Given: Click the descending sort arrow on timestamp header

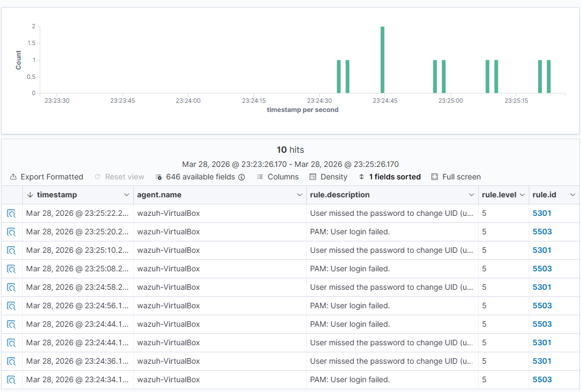Looking at the screenshot, I should point(29,195).
